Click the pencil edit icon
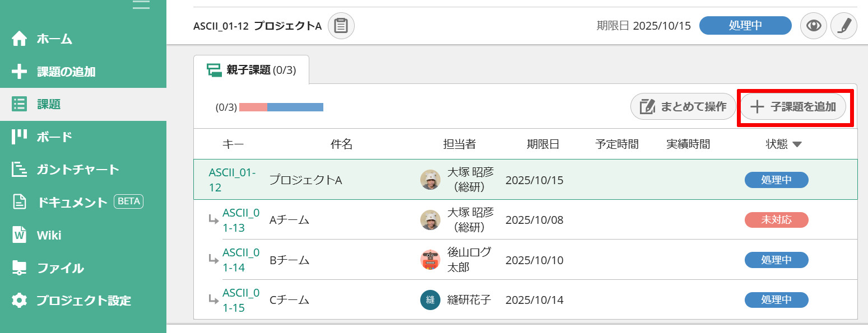This screenshot has width=868, height=333. 843,26
